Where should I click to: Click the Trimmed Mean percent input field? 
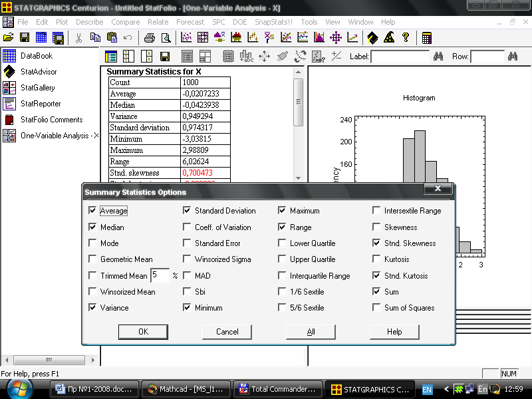[x=160, y=275]
